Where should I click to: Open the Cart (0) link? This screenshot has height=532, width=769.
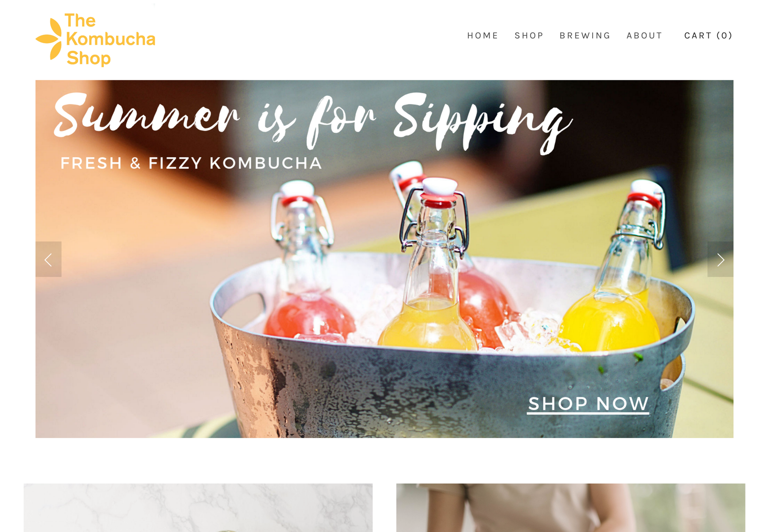pos(708,35)
